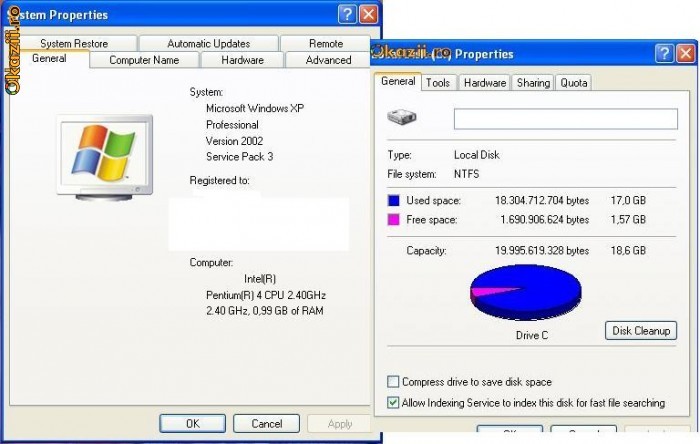Select General tab in disk Properties window

[x=398, y=81]
